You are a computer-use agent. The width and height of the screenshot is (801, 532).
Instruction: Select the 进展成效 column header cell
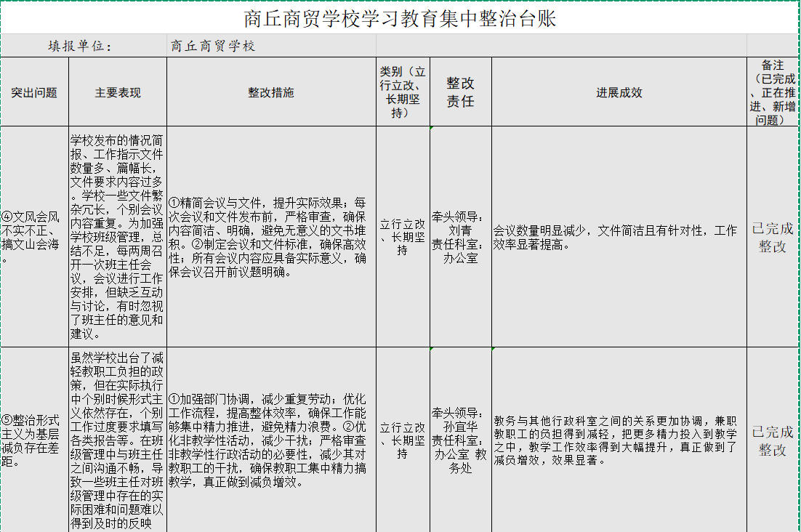pos(619,92)
